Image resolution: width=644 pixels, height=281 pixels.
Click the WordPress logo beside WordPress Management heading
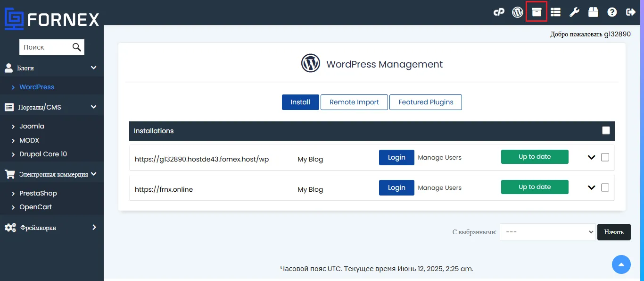pyautogui.click(x=311, y=63)
